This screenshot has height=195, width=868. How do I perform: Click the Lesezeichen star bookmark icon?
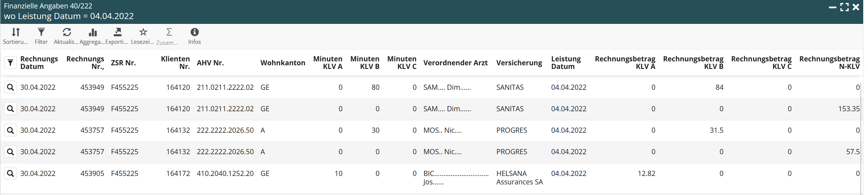pyautogui.click(x=142, y=36)
